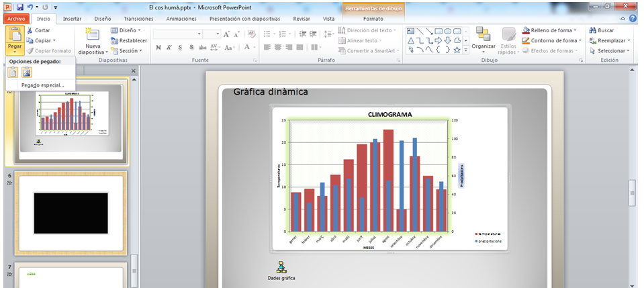Open the Transiciones tab

pos(138,19)
